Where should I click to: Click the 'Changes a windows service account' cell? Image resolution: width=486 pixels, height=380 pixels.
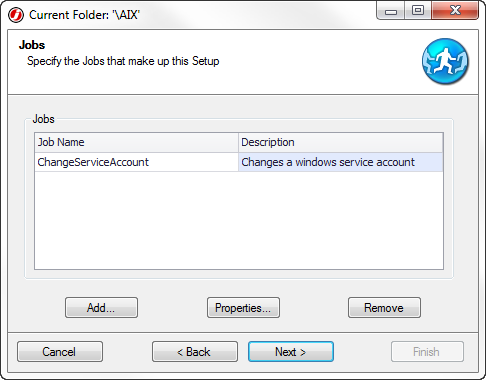pyautogui.click(x=341, y=162)
